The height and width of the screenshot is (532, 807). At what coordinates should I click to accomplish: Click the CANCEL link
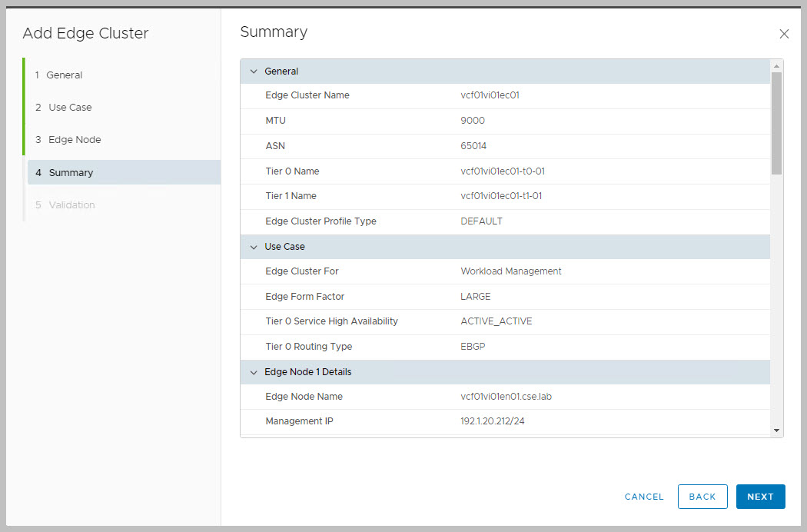644,497
